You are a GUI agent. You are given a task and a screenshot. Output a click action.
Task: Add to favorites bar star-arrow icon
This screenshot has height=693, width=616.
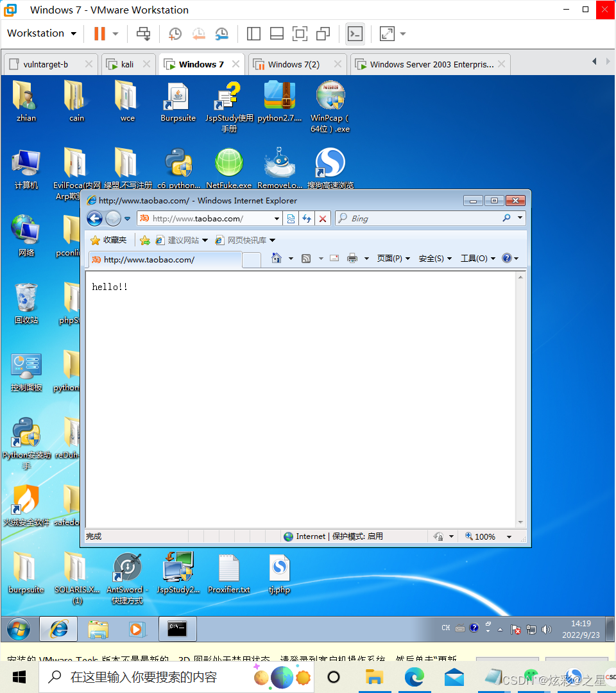pos(144,240)
